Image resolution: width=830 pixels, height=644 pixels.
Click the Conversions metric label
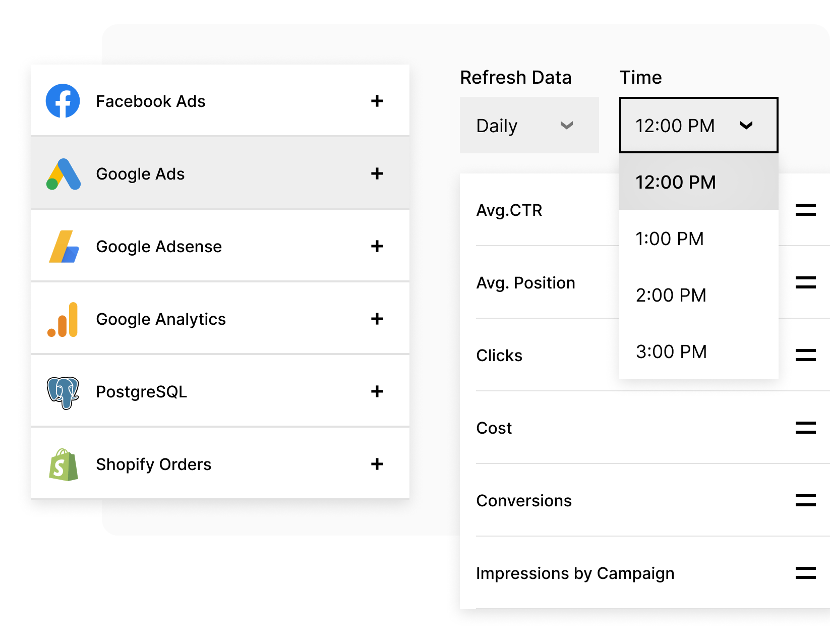coord(524,501)
